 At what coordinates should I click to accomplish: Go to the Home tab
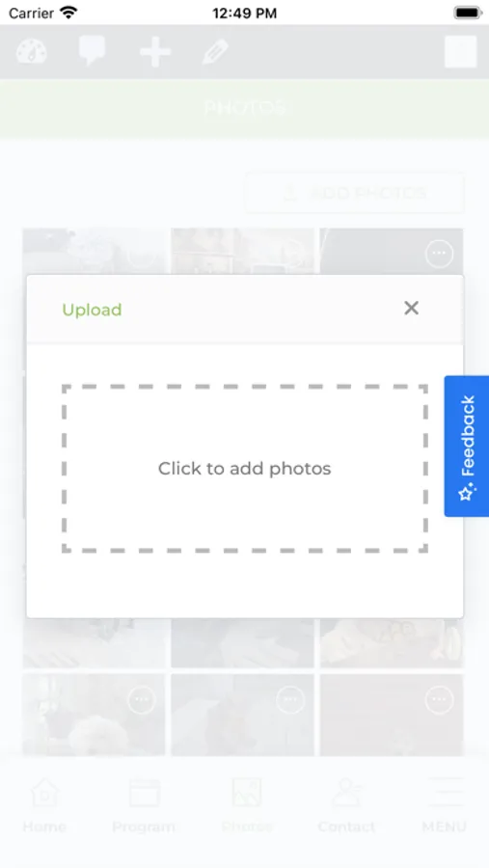coord(44,805)
